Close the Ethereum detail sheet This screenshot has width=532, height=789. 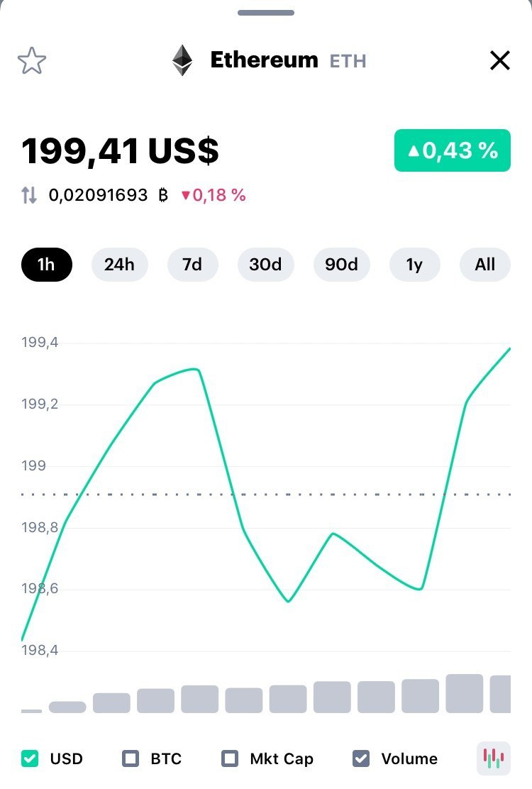500,61
